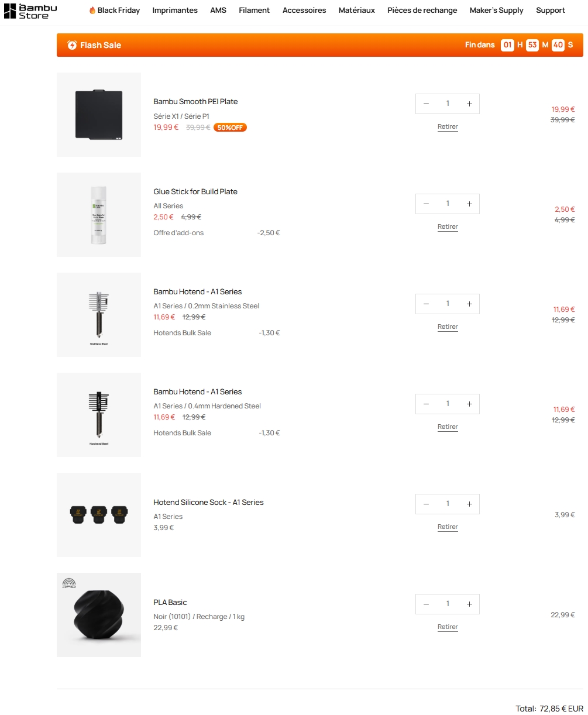Remove Bambu Smooth PEI Plate from cart
This screenshot has height=715, width=588.
pos(448,127)
